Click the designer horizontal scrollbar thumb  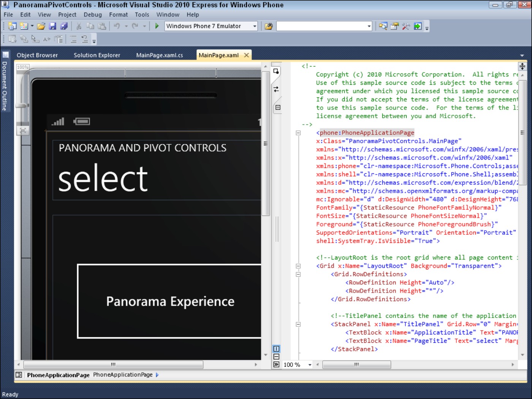coord(113,364)
